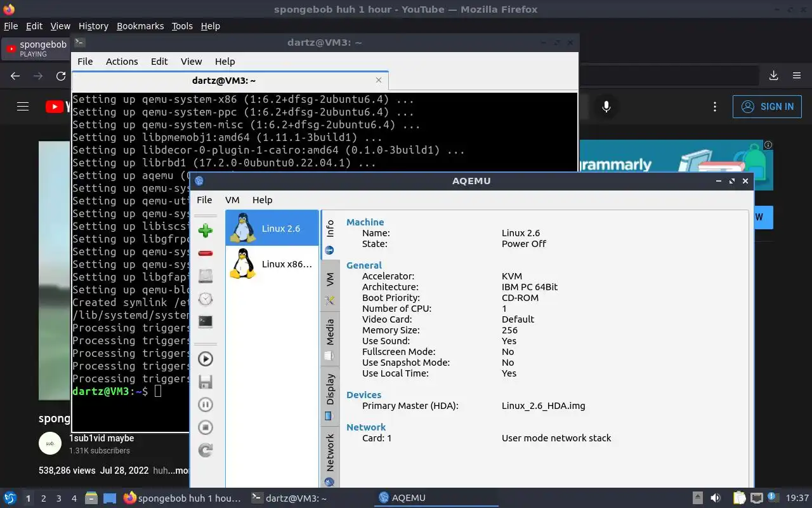Open the AQEMU VM menu

[232, 199]
